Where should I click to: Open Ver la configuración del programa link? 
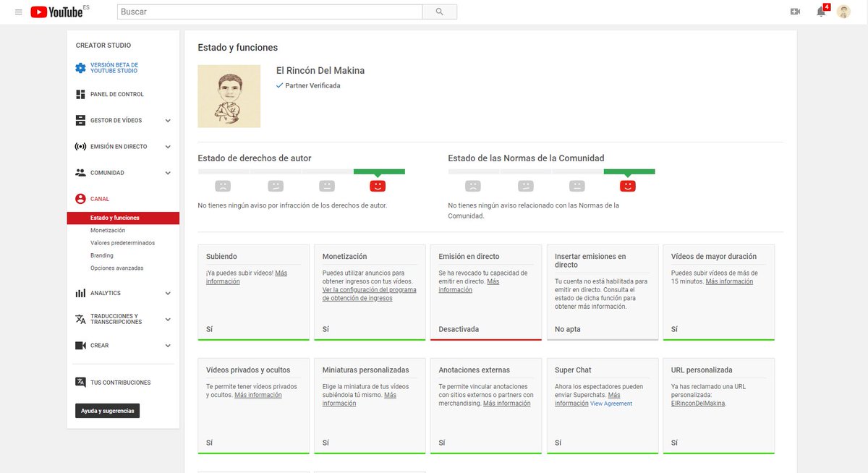coord(369,294)
